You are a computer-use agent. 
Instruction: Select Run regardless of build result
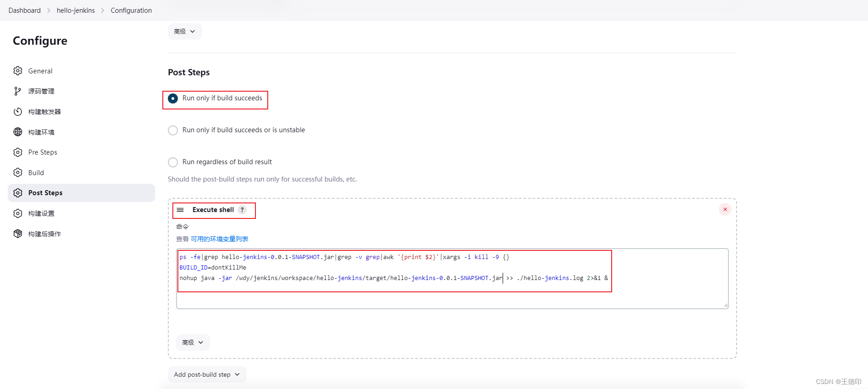pyautogui.click(x=173, y=162)
